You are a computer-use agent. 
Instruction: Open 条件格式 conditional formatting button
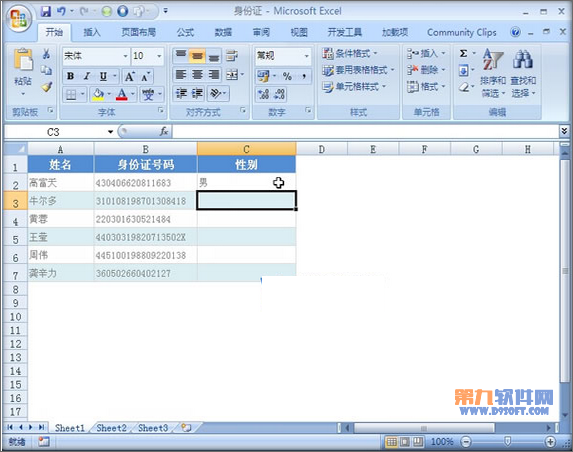pos(350,53)
